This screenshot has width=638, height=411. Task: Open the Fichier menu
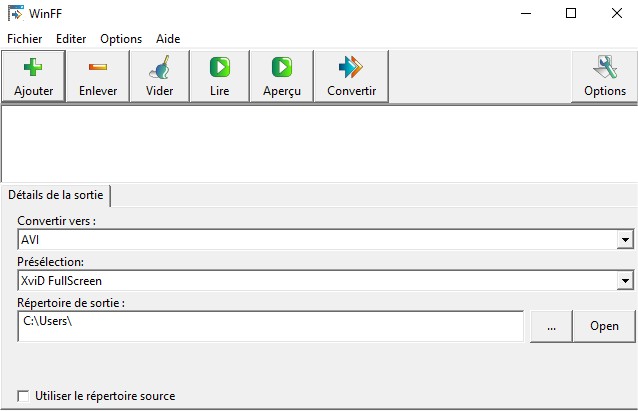click(24, 39)
